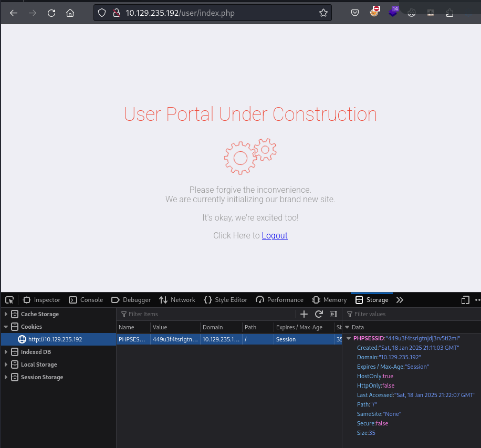This screenshot has width=481, height=448.
Task: Switch to the Network tab
Action: [x=177, y=300]
